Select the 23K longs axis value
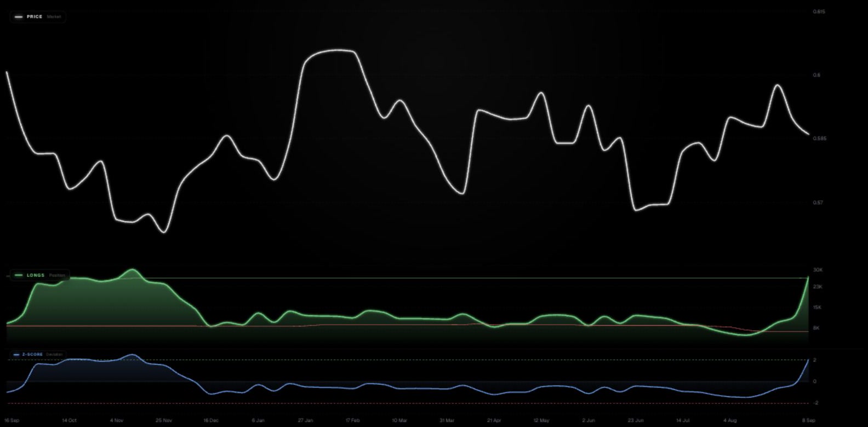 818,287
